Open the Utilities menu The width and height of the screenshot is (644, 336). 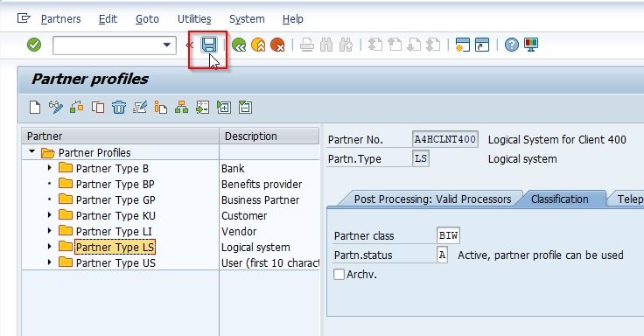(x=194, y=19)
